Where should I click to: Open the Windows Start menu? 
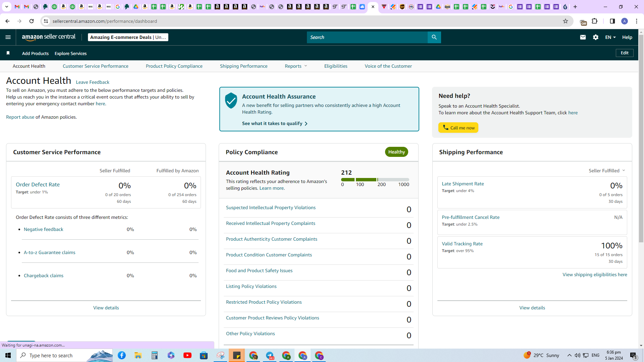(x=8, y=355)
